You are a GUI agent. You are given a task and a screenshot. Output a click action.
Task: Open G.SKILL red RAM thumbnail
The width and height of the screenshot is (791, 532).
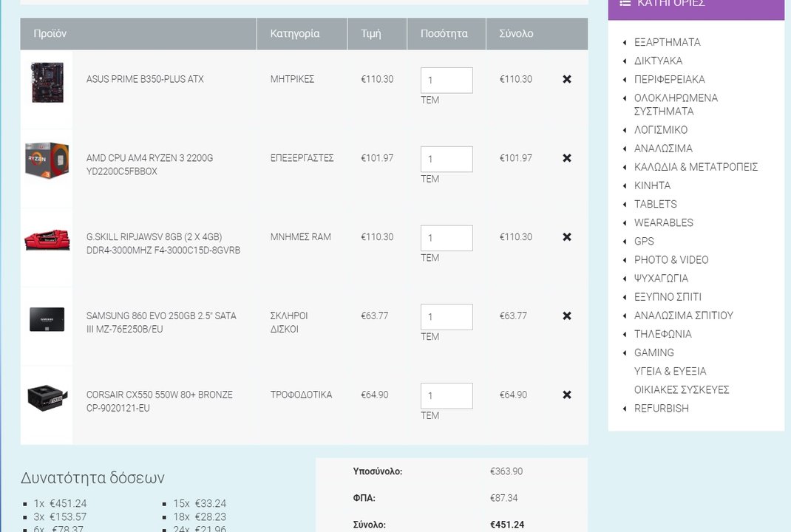[x=47, y=240]
